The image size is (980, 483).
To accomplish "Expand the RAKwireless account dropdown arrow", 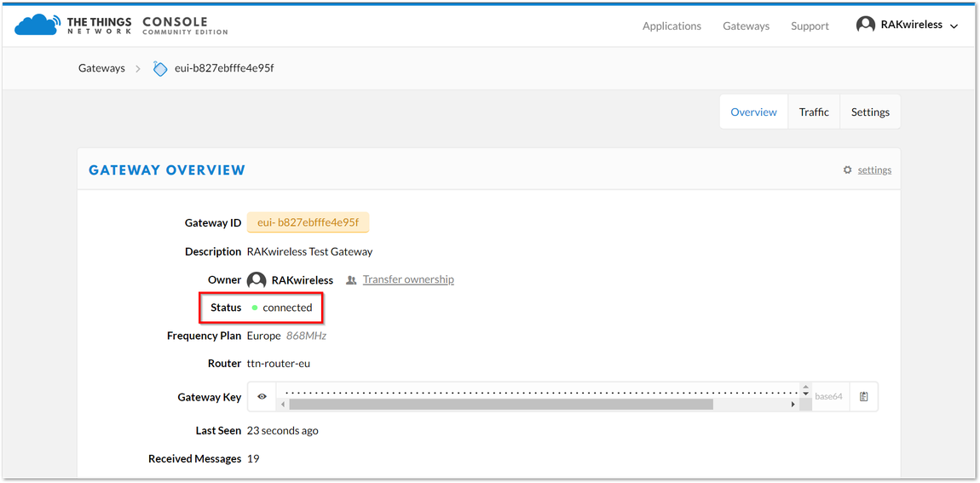I will pyautogui.click(x=954, y=26).
